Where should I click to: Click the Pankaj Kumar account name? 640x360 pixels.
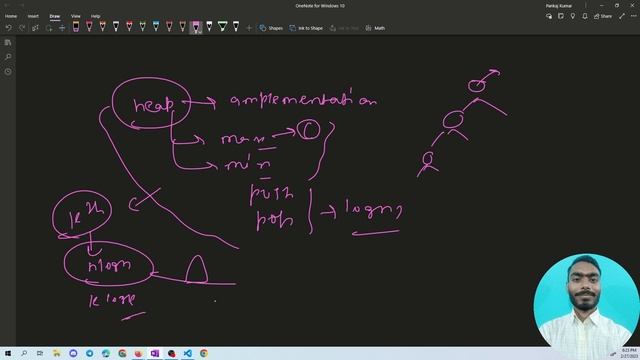point(559,6)
